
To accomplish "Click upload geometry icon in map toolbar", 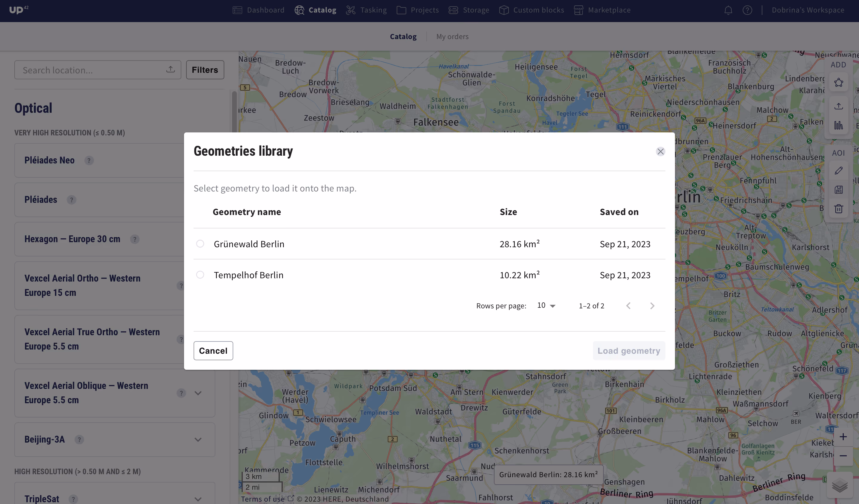I will pos(838,106).
